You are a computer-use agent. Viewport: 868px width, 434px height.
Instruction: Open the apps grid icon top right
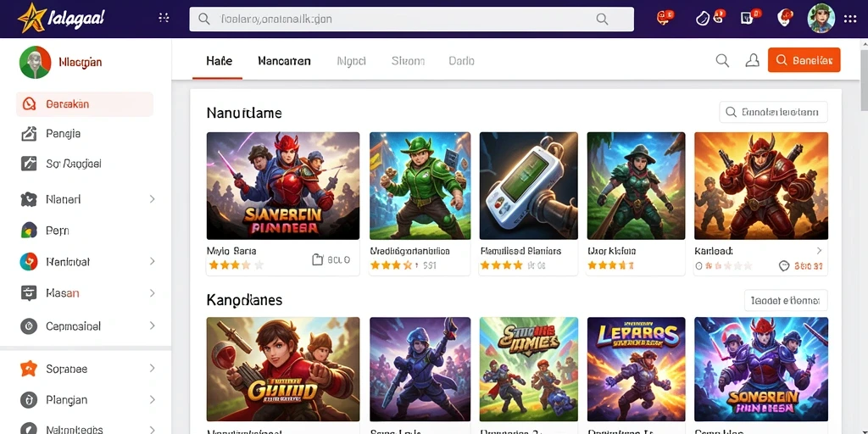pos(849,19)
